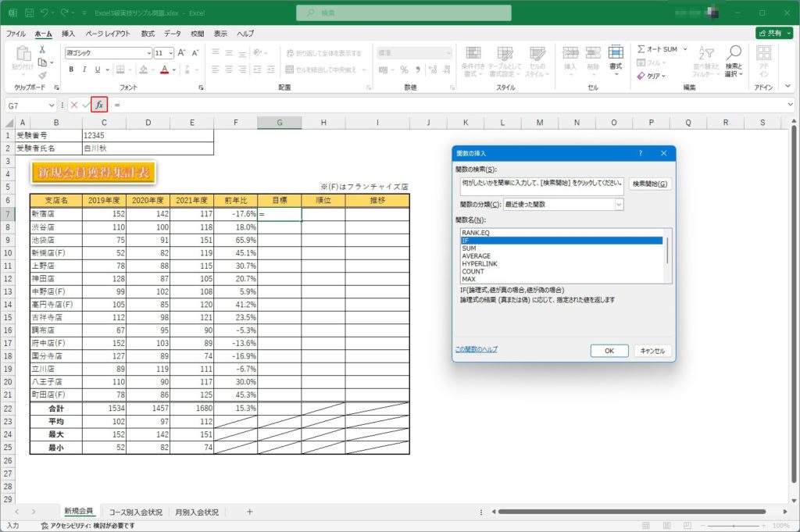This screenshot has width=800, height=532.
Task: Click the fx Insert Function icon
Action: pos(99,105)
